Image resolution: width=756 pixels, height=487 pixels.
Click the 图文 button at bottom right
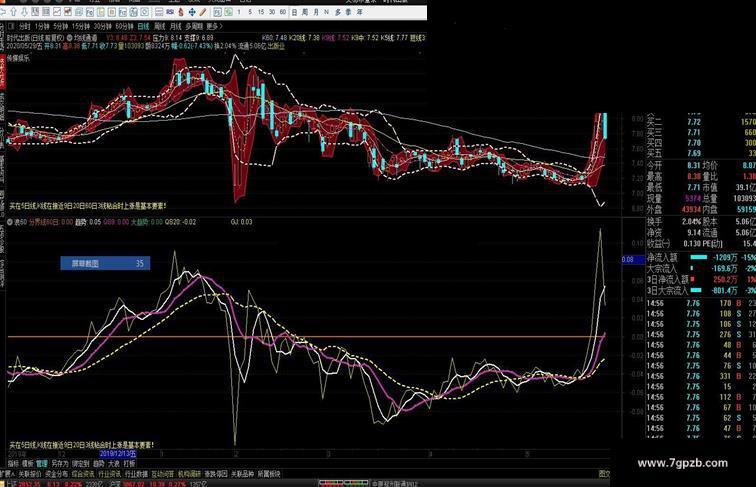[604, 474]
